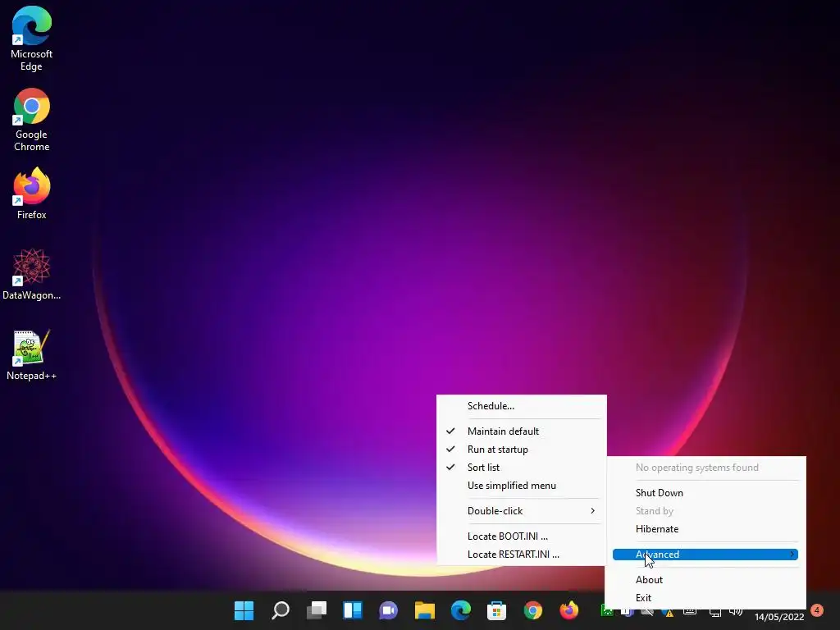Launch Chrome from the taskbar
This screenshot has width=840, height=630.
(x=532, y=610)
